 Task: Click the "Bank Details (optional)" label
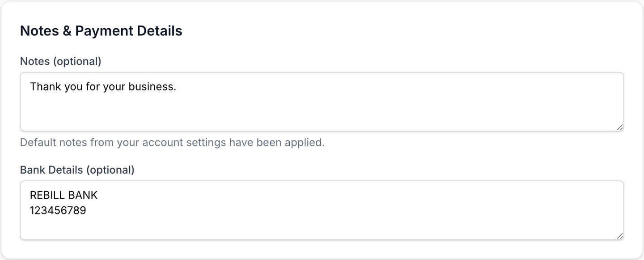coord(77,170)
